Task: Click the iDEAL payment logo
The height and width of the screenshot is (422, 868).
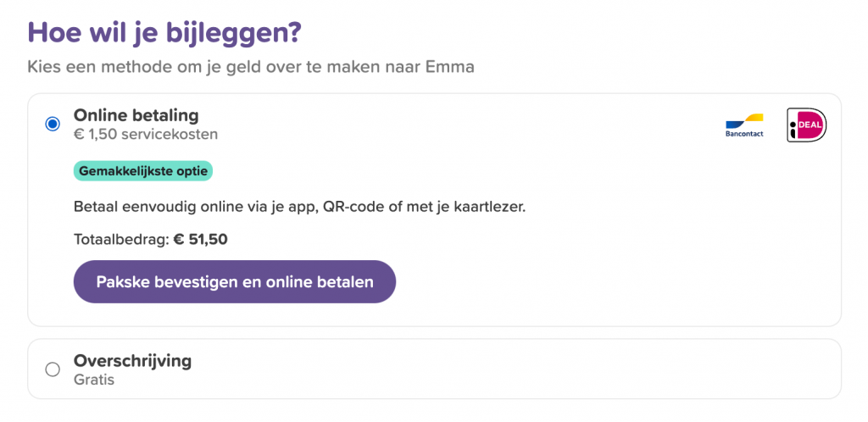Action: click(x=807, y=125)
